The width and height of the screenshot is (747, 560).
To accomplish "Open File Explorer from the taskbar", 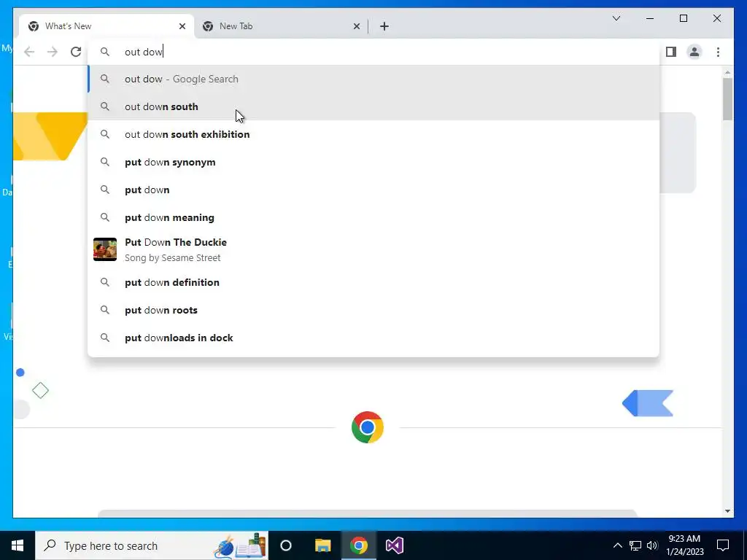I will coord(322,545).
